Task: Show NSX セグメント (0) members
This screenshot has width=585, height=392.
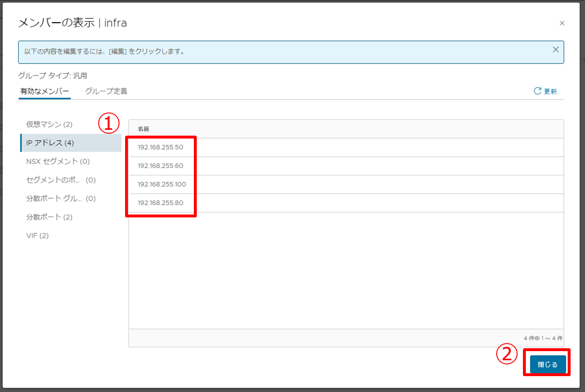Action: click(x=58, y=162)
